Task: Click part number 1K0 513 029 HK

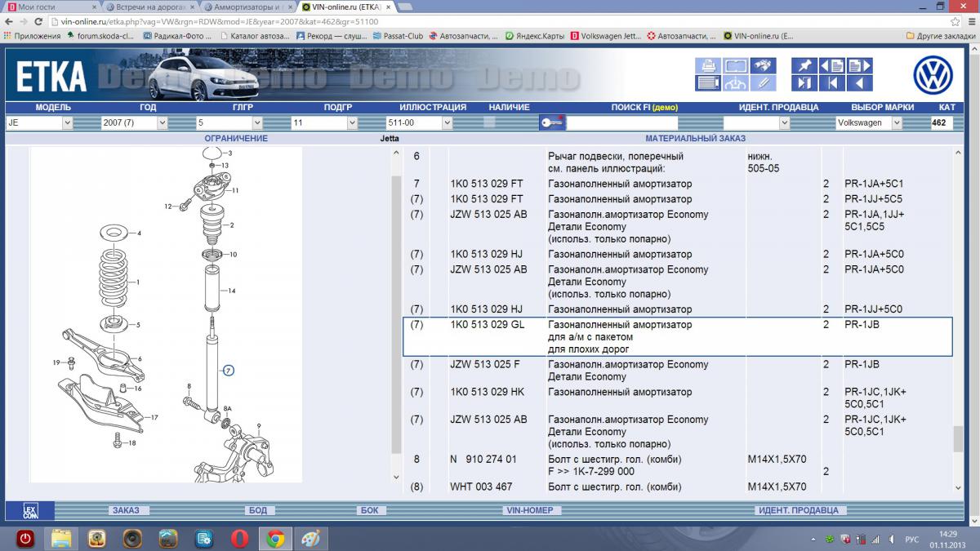Action: (487, 392)
